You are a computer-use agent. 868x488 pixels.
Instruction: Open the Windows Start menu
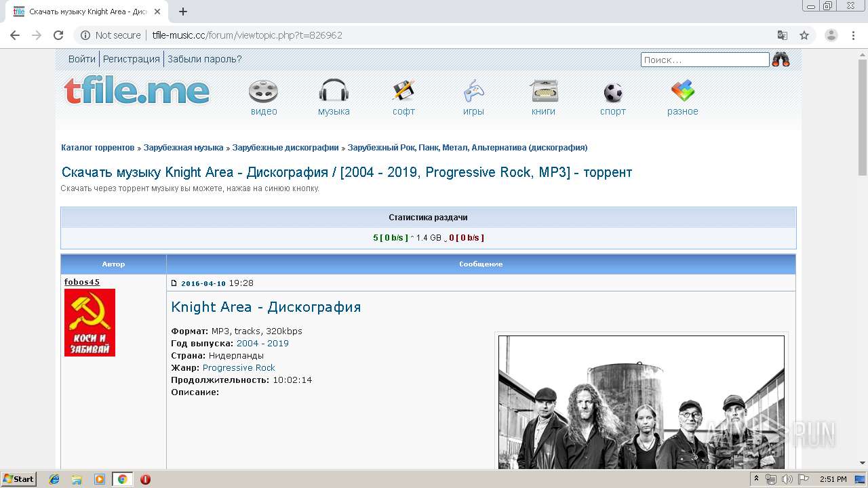point(18,479)
